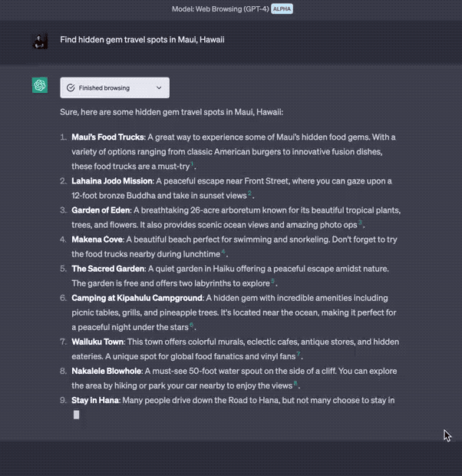Click the bold Stay in Hana heading
Viewport: 462px width, 476px height.
pyautogui.click(x=95, y=400)
